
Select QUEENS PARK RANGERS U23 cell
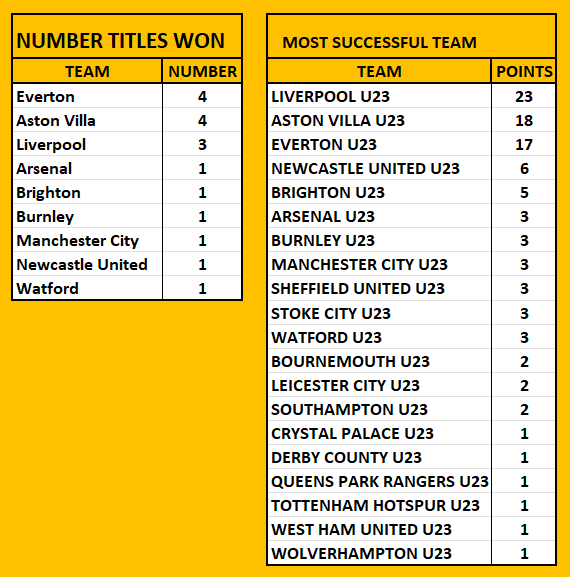(x=379, y=481)
